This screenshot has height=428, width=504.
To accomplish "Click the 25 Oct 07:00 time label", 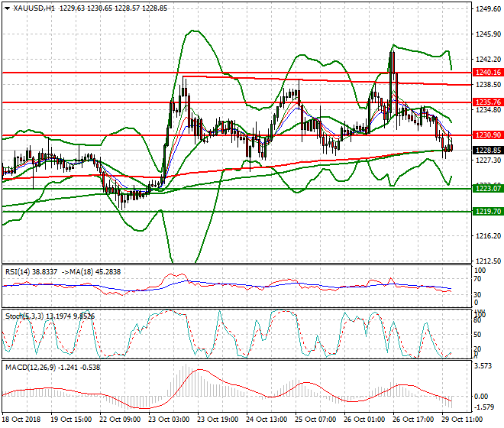I will 315,420.
